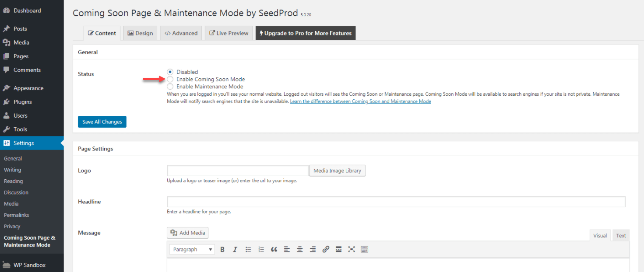Image resolution: width=644 pixels, height=272 pixels.
Task: Toggle bold formatting in message editor
Action: point(222,249)
